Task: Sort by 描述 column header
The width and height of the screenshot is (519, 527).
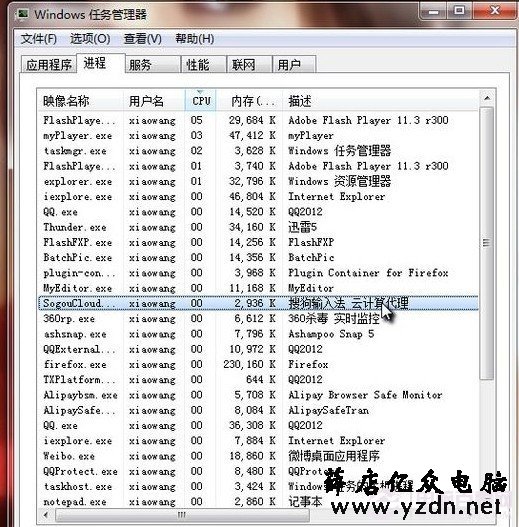Action: point(380,101)
